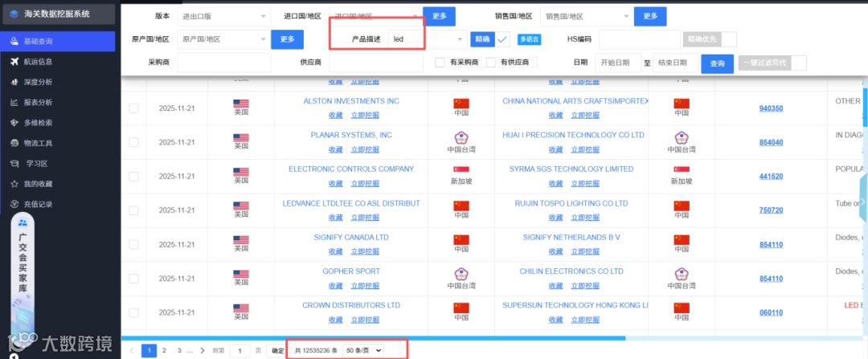Click the star icon beside 我的收藏

point(14,184)
